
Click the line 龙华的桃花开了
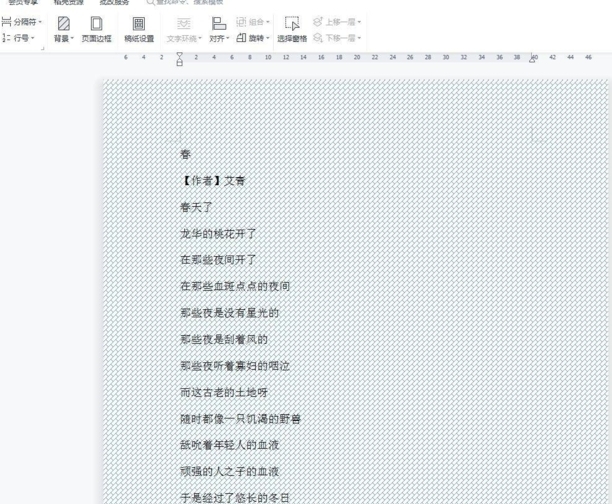click(x=218, y=234)
